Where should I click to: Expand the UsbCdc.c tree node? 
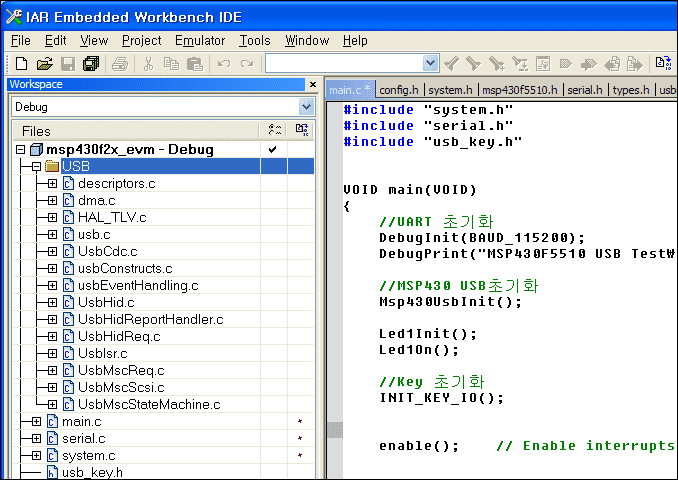click(52, 251)
